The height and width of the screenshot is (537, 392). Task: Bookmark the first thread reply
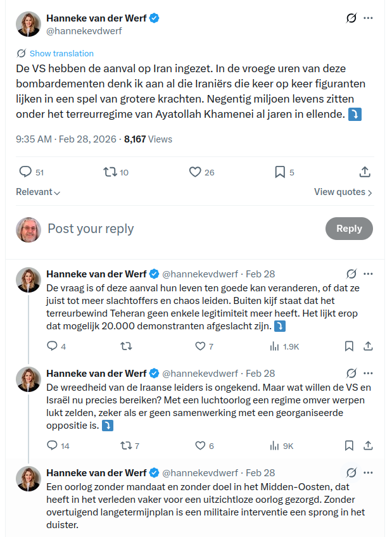(349, 346)
